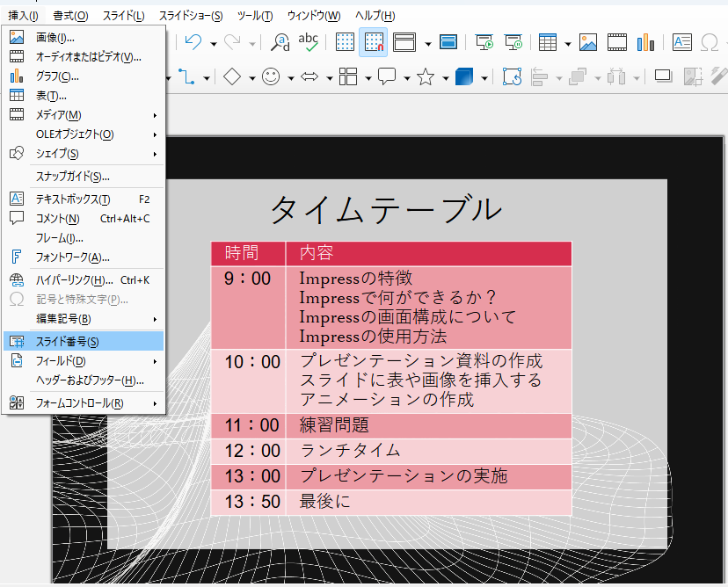Select the Connector tool icon
Image resolution: width=728 pixels, height=587 pixels.
[x=187, y=76]
